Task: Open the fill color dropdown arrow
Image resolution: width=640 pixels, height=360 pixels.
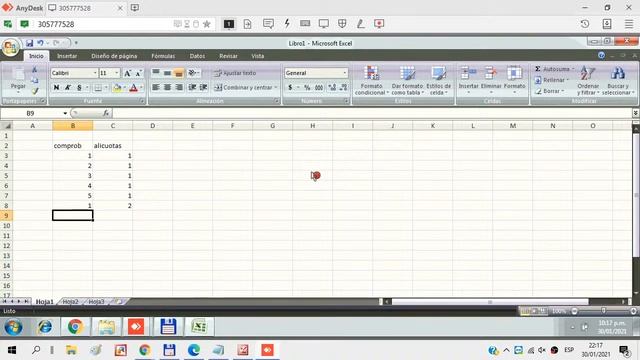Action: [x=124, y=87]
